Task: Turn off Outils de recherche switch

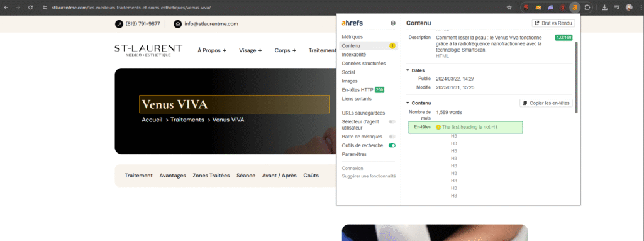Action: coord(392,145)
